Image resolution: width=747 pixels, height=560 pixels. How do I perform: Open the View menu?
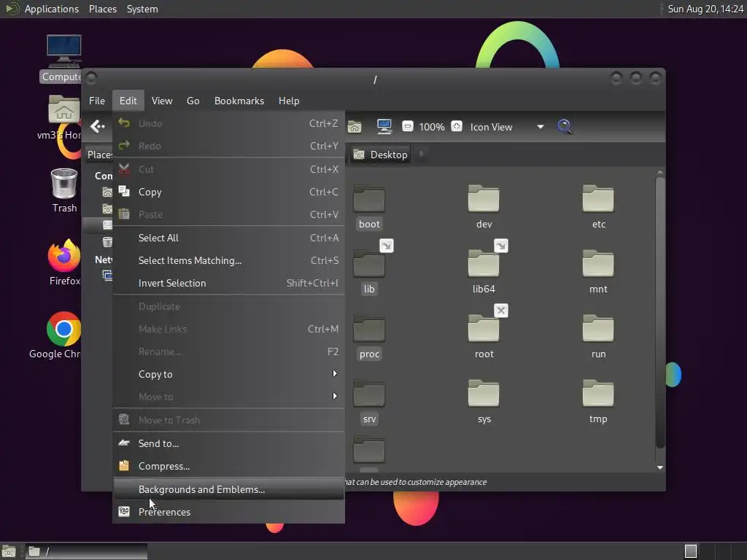click(x=162, y=101)
